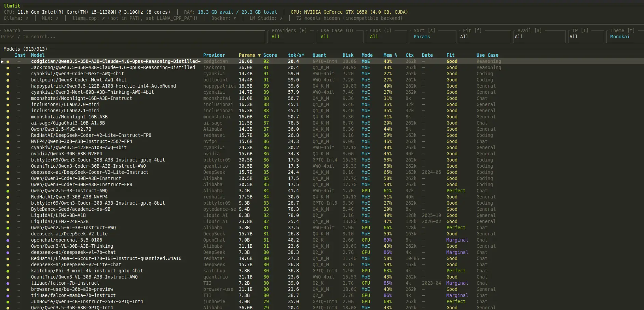This screenshot has height=310, width=644.
Task: Click the LM Studio ✗ status mark
Action: coord(281,18)
